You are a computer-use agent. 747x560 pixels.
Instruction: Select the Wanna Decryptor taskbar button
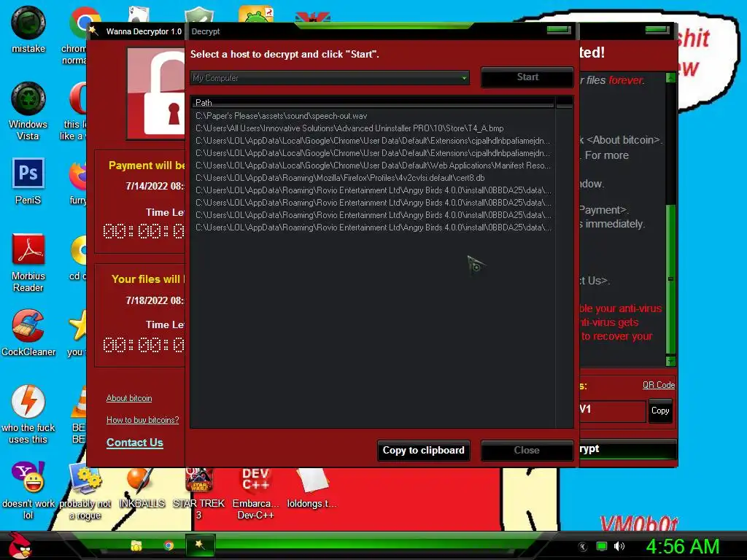point(200,545)
